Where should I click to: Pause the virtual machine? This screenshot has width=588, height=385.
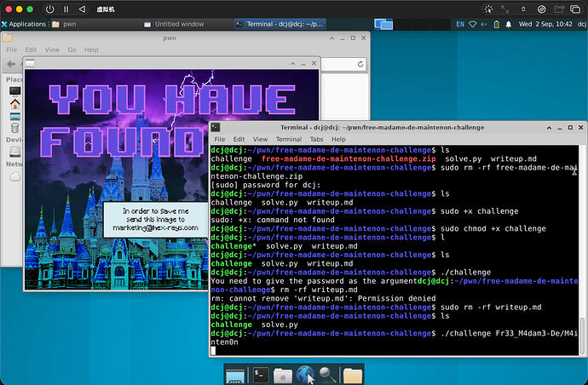coord(66,9)
